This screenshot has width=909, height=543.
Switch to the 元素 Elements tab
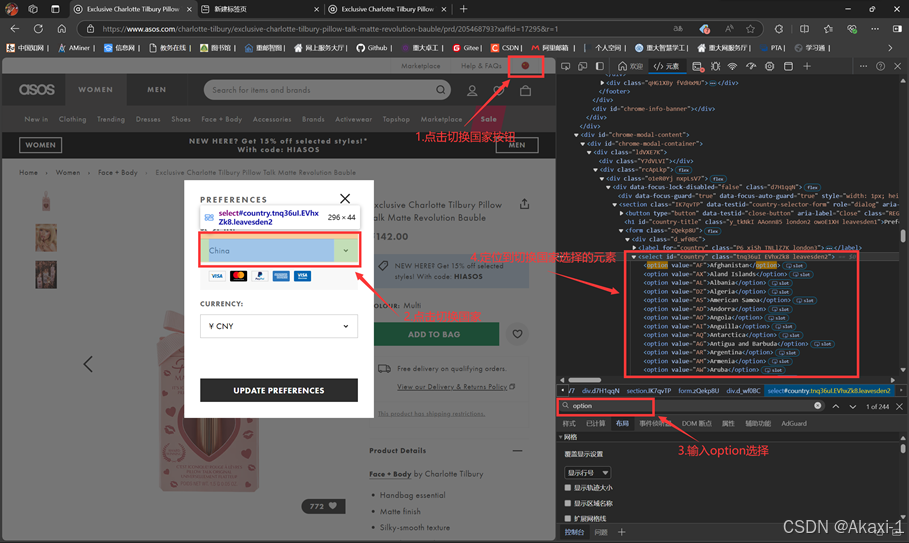point(666,66)
